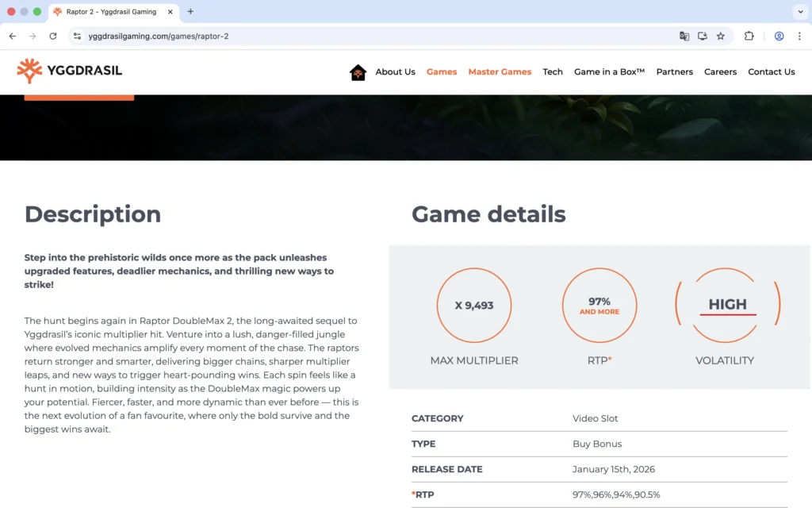Image resolution: width=812 pixels, height=508 pixels.
Task: Click the jungle banner image
Action: point(406,128)
